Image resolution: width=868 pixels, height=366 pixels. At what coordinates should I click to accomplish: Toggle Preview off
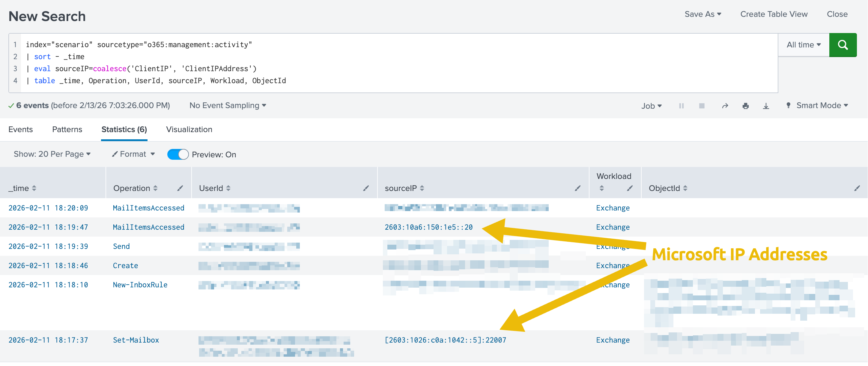point(177,154)
